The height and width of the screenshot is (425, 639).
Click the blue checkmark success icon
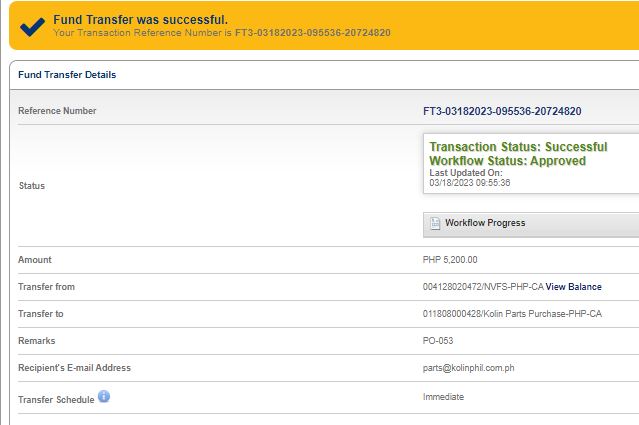[x=31, y=26]
